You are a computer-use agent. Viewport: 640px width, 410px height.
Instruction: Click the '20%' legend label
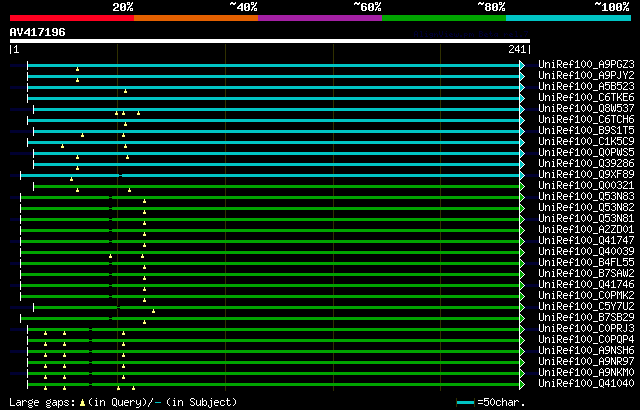[x=122, y=7]
